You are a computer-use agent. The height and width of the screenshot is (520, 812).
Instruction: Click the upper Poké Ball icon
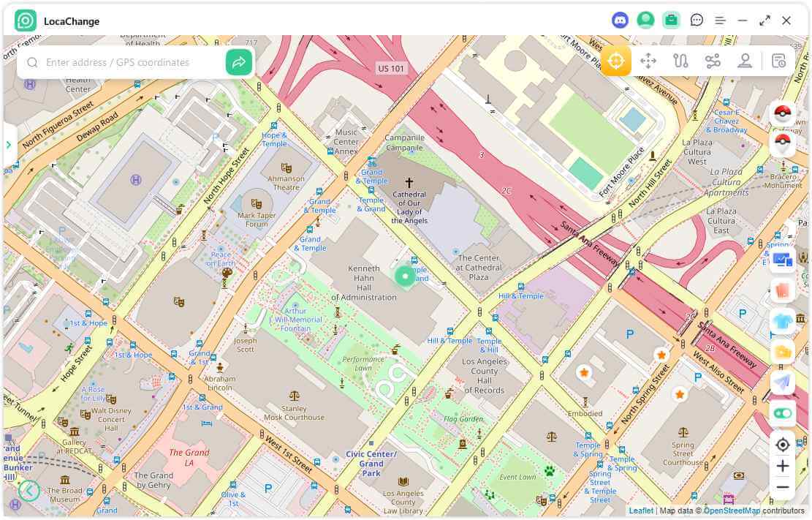tap(783, 113)
